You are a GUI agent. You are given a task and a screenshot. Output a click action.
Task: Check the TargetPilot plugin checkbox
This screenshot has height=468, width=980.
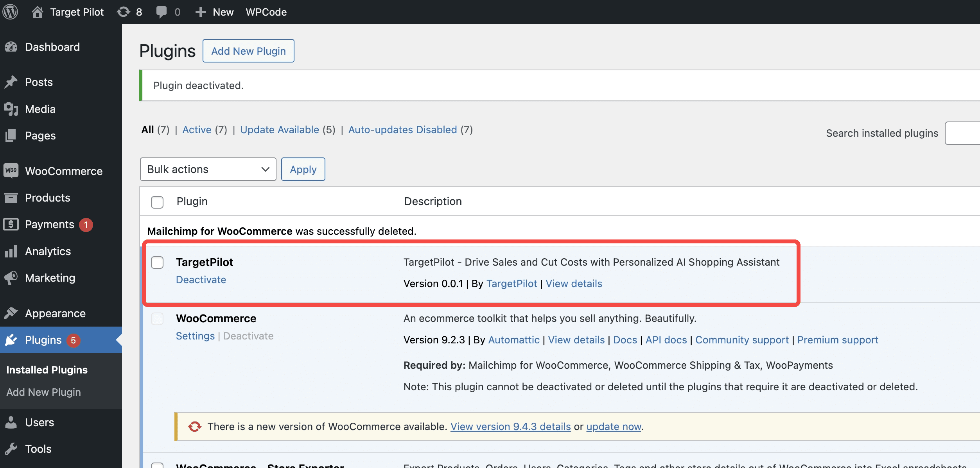pos(157,263)
